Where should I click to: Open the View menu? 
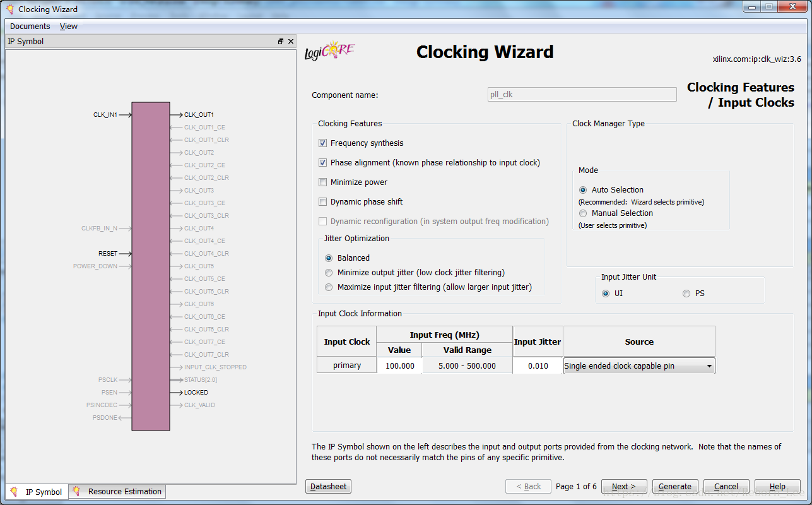coord(69,27)
